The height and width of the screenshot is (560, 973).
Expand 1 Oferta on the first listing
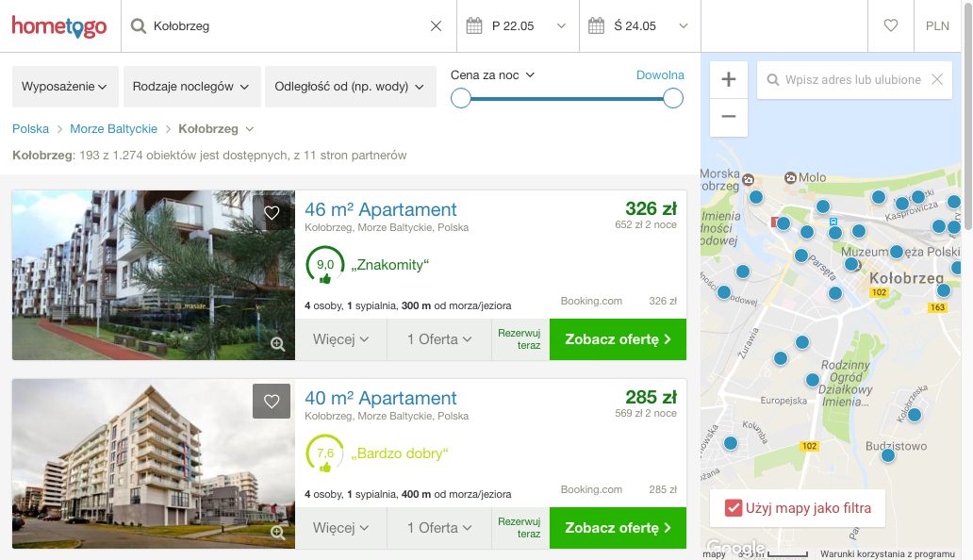438,338
